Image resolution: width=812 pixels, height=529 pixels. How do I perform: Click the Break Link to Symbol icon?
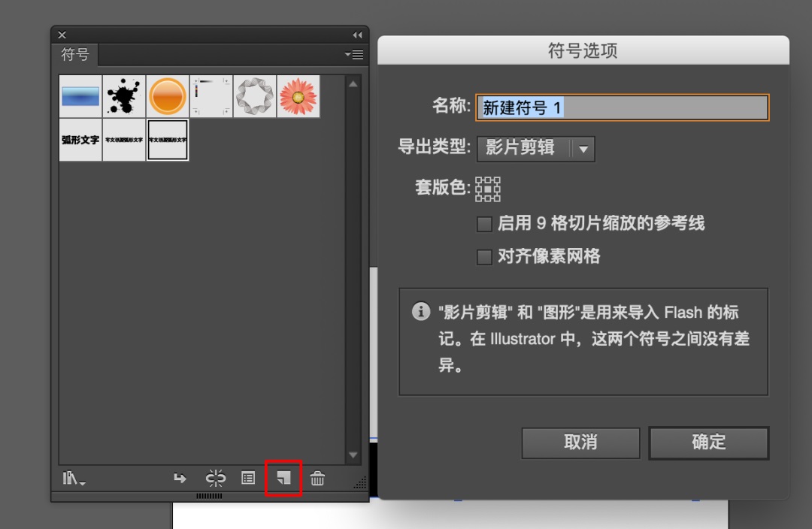[216, 479]
